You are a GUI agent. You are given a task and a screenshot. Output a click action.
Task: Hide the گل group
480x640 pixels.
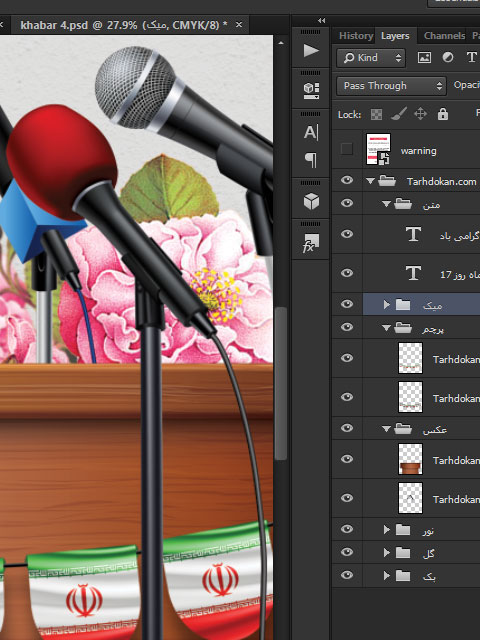pyautogui.click(x=347, y=552)
